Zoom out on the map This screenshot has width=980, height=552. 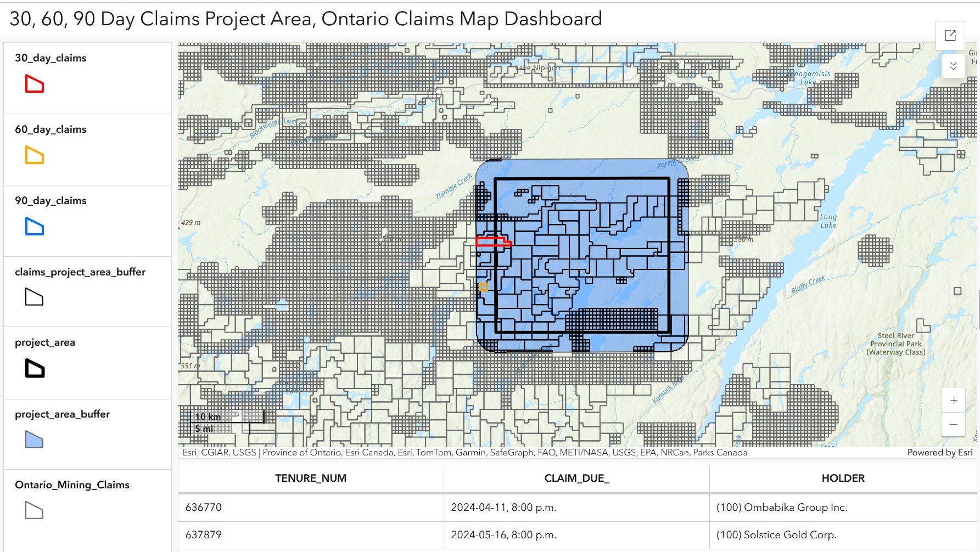pos(954,424)
